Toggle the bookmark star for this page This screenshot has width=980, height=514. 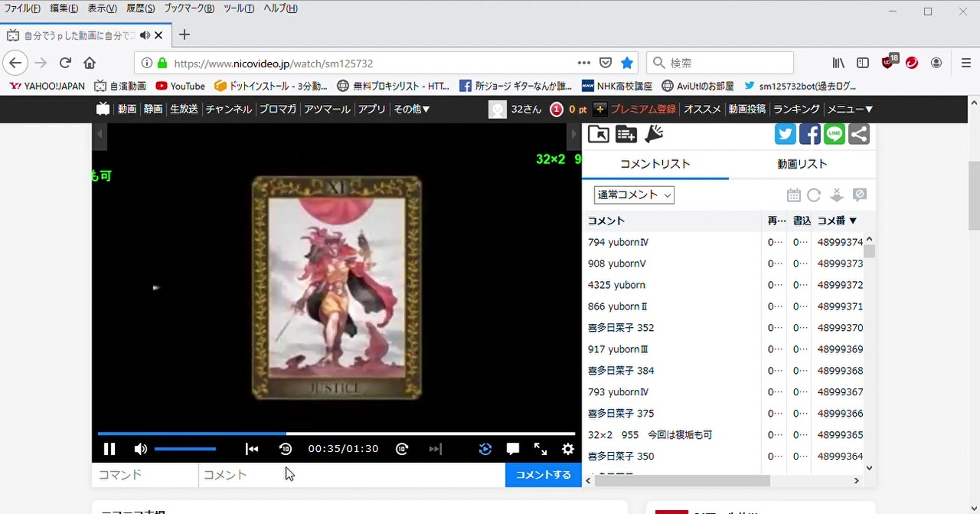(x=627, y=63)
